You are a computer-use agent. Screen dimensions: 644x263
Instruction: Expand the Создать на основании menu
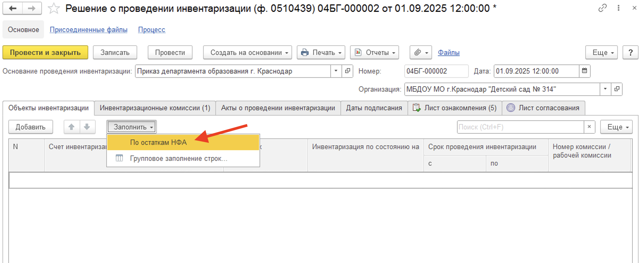point(247,52)
